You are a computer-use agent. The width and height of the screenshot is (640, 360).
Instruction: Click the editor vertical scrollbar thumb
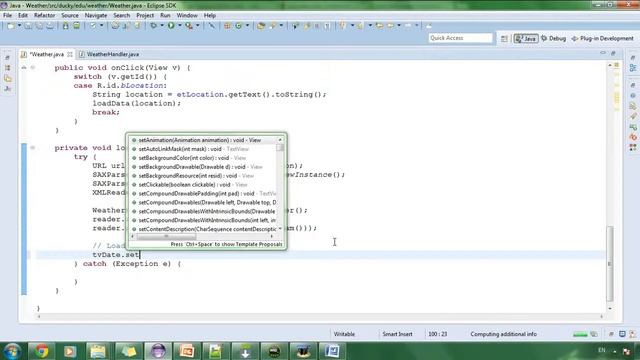point(610,263)
